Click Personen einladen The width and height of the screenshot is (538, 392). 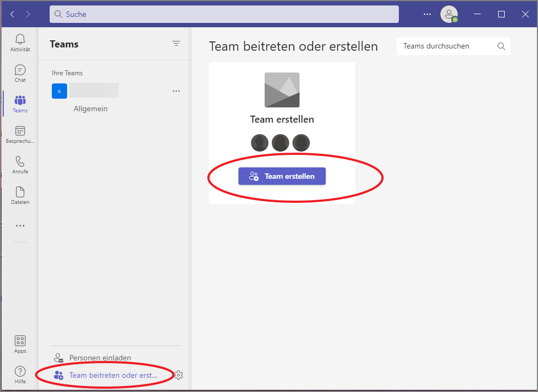coord(92,358)
